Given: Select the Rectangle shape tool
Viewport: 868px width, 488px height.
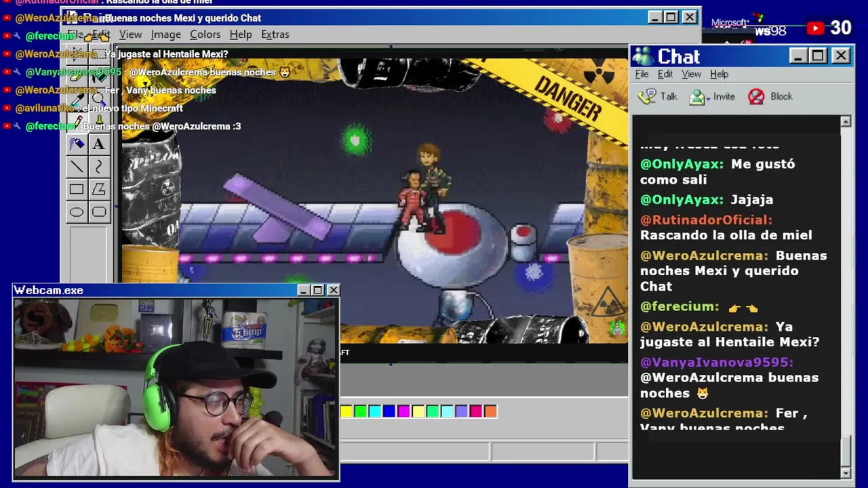Looking at the screenshot, I should pyautogui.click(x=77, y=190).
